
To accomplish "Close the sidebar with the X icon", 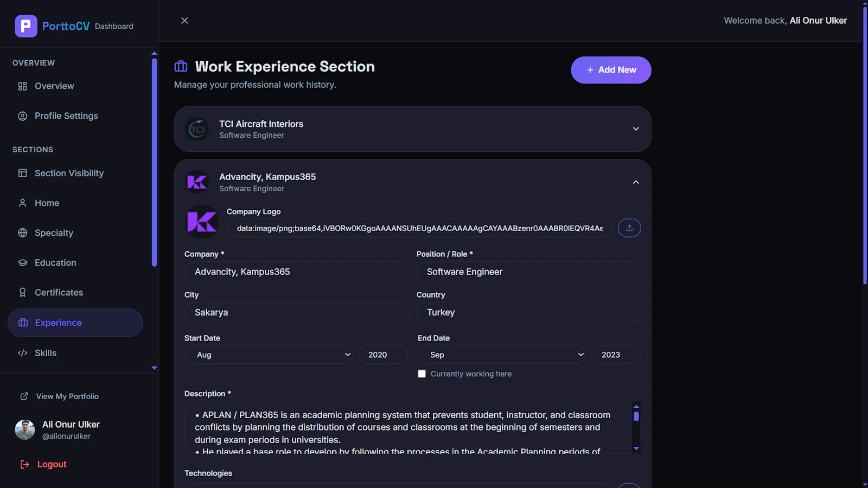I will [x=184, y=21].
